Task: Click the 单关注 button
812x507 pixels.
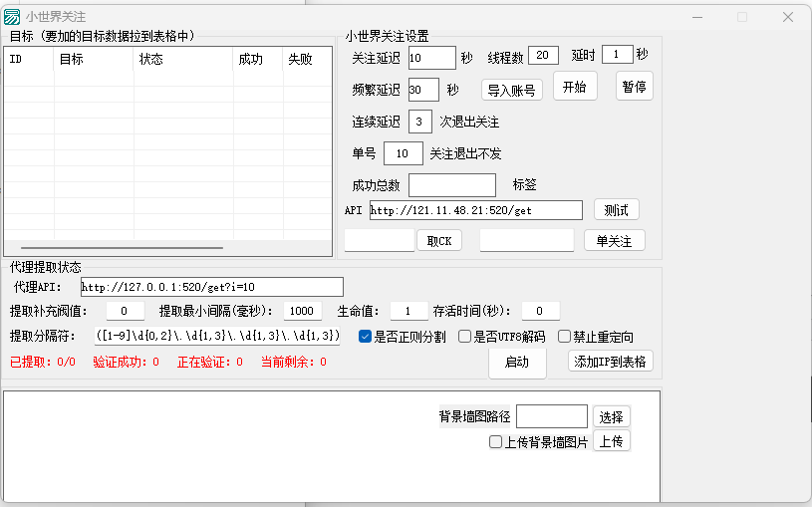Action: [x=614, y=241]
